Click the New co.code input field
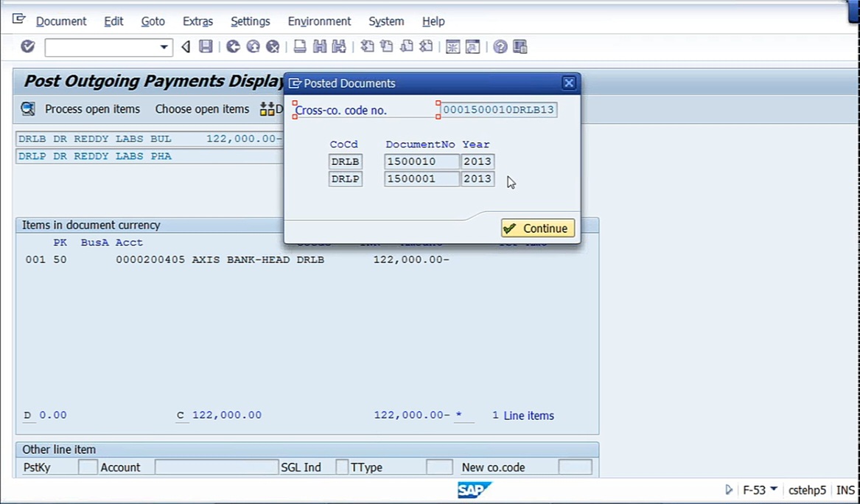Image resolution: width=860 pixels, height=504 pixels. pos(575,467)
